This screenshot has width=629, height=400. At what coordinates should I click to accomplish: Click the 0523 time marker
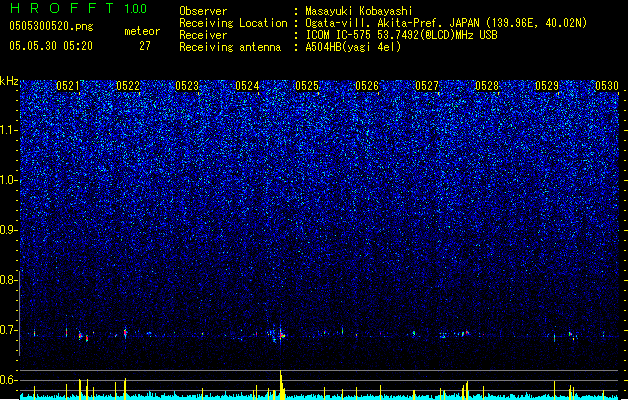(x=187, y=86)
